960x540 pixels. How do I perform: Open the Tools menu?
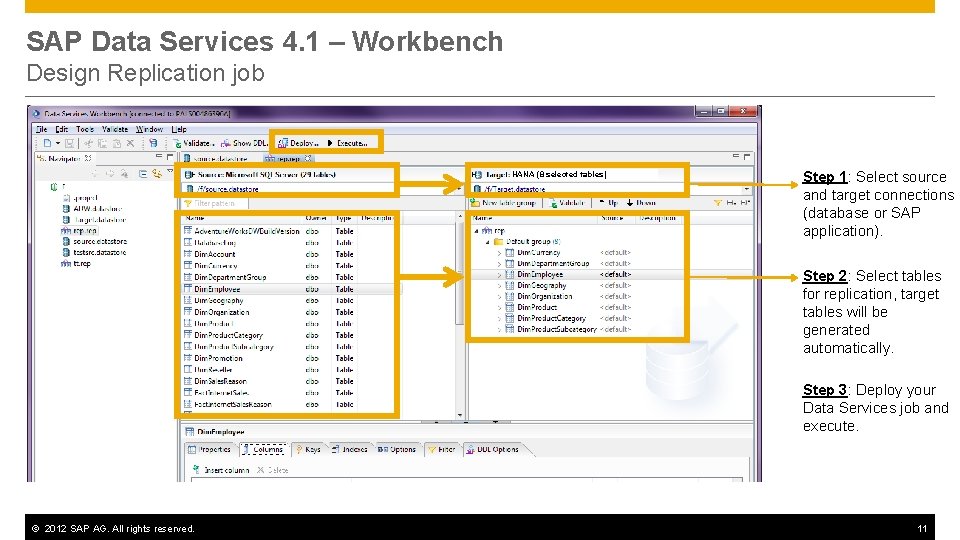84,129
